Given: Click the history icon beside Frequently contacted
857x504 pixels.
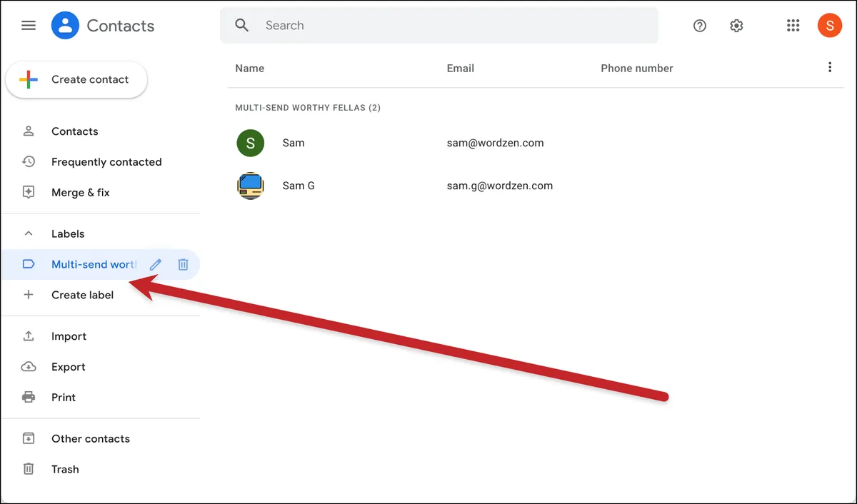Looking at the screenshot, I should coord(29,162).
